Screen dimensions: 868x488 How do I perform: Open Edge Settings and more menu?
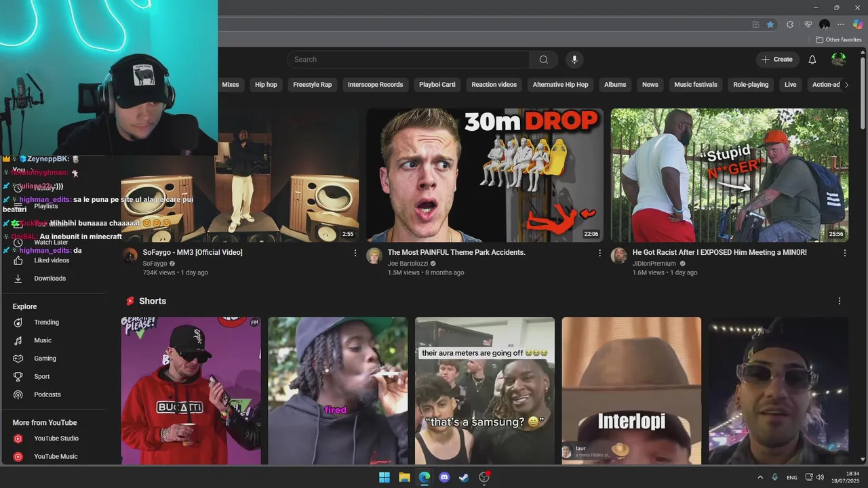(x=841, y=24)
